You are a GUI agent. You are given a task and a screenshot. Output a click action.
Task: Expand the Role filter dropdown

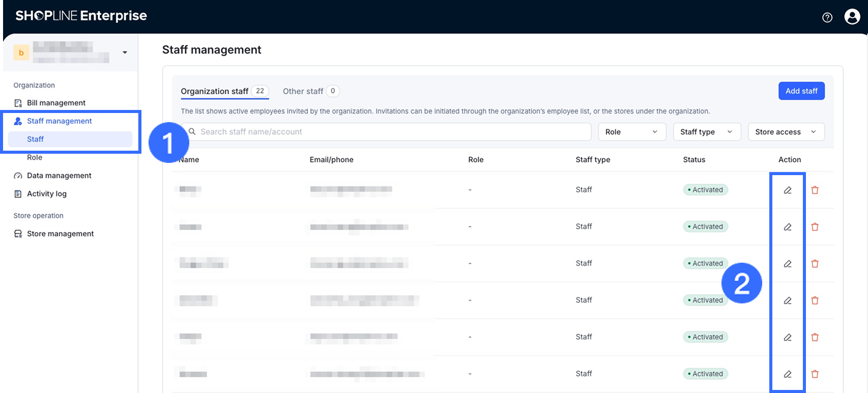pyautogui.click(x=631, y=132)
